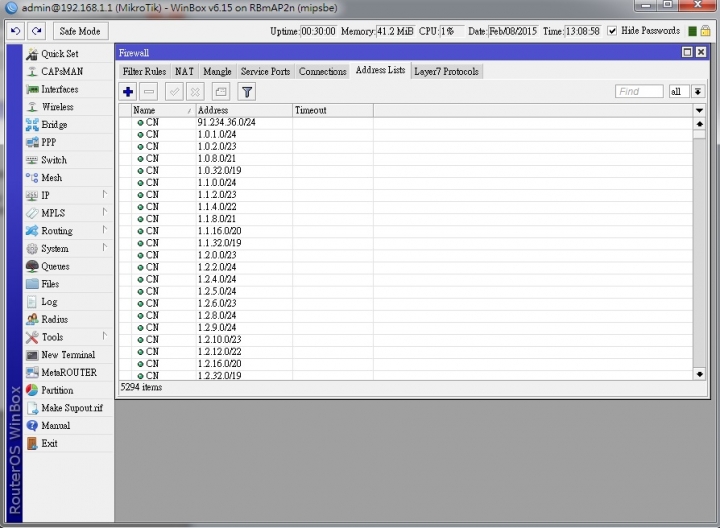Select the row with 1.2.9.0/24
Viewport: 720px width, 528px height.
coord(405,327)
